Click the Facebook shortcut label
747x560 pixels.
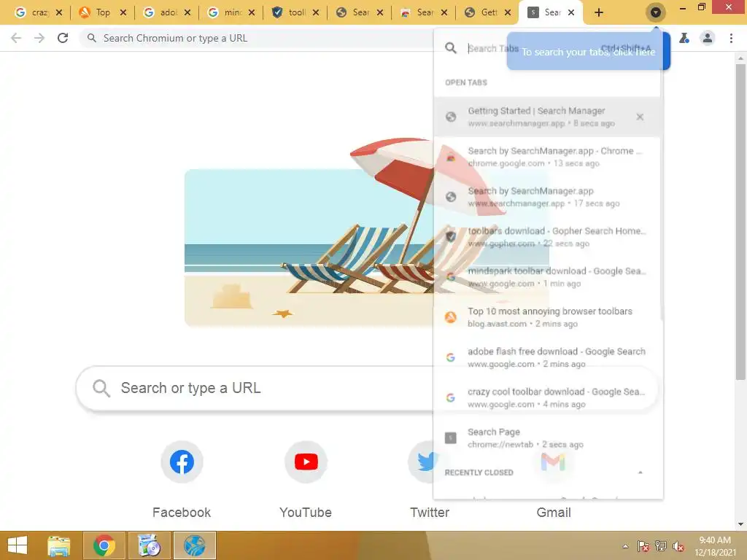(x=182, y=513)
